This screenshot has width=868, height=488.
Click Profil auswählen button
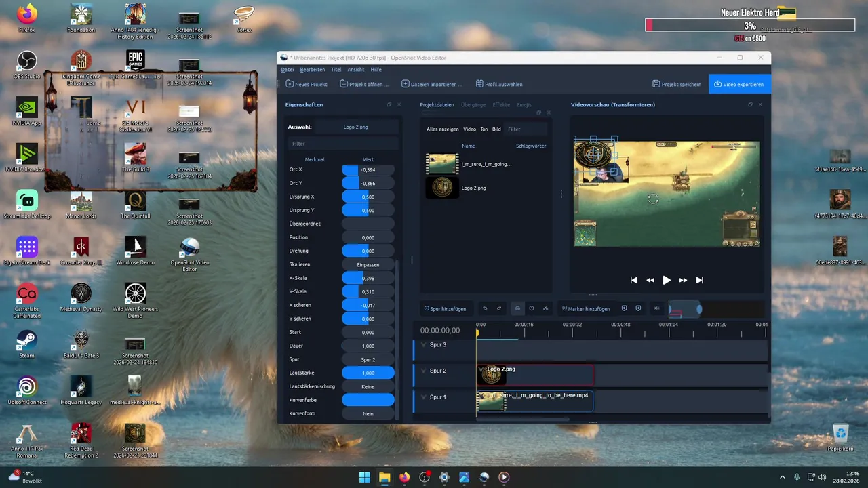coord(499,84)
